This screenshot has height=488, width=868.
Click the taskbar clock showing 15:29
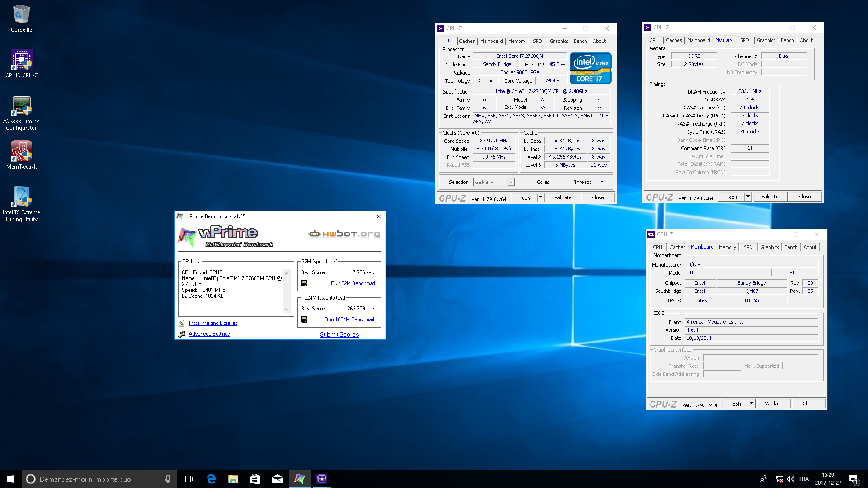click(828, 479)
